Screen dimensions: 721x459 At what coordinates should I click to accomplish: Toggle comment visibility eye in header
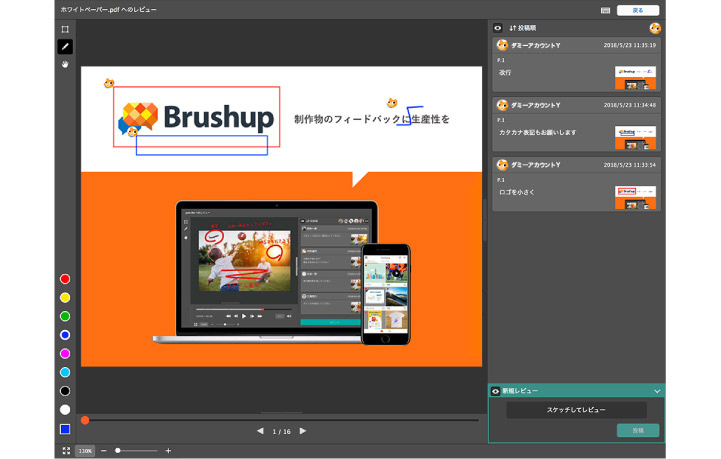[498, 28]
